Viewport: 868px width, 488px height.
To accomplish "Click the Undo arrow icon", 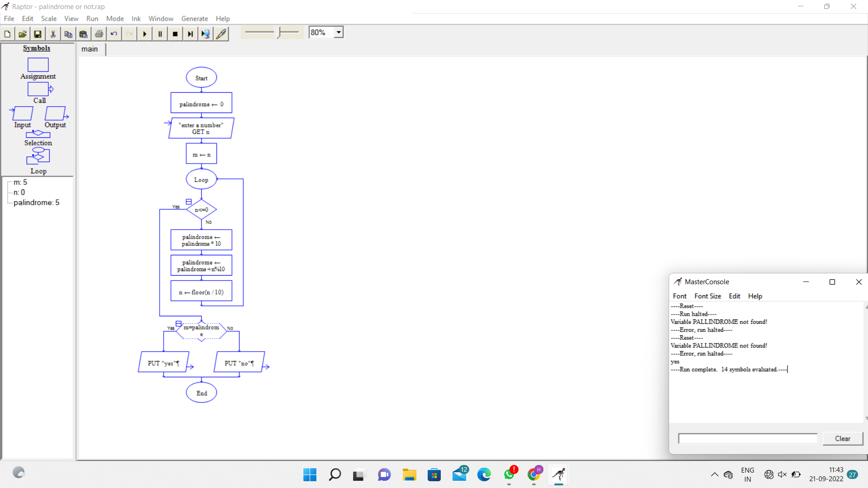I will 114,34.
